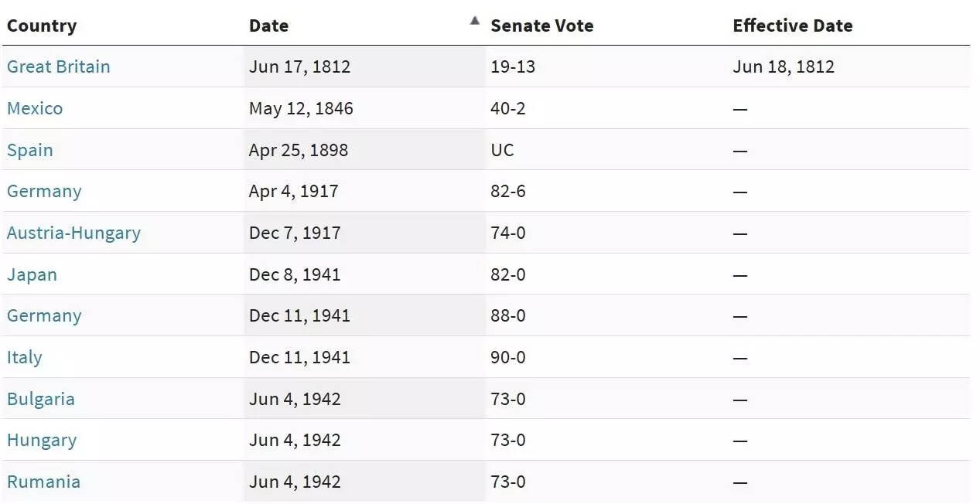This screenshot has width=980, height=504.
Task: Open the Rumania link
Action: pos(43,482)
